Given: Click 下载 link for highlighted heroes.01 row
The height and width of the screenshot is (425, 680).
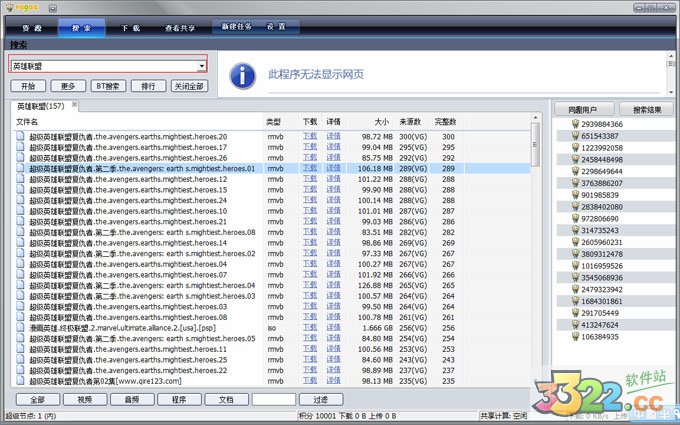Looking at the screenshot, I should click(x=310, y=168).
